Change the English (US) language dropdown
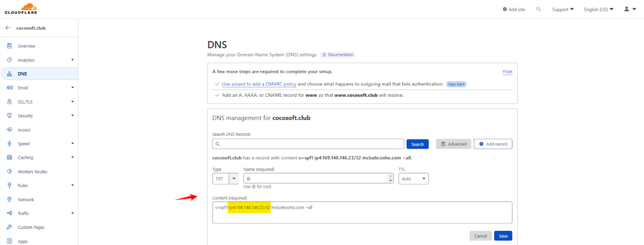 [598, 9]
